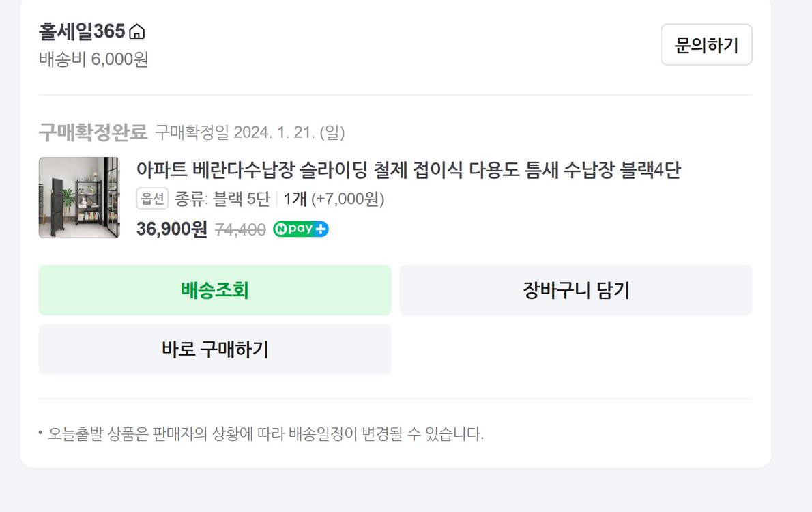Open the product image thumbnail

tap(79, 198)
